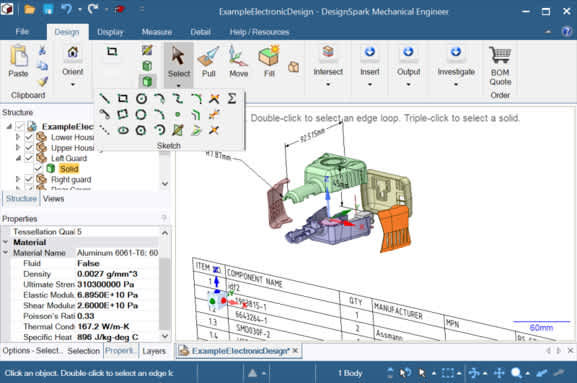
Task: Select the Construction Line tool
Action: point(105,130)
